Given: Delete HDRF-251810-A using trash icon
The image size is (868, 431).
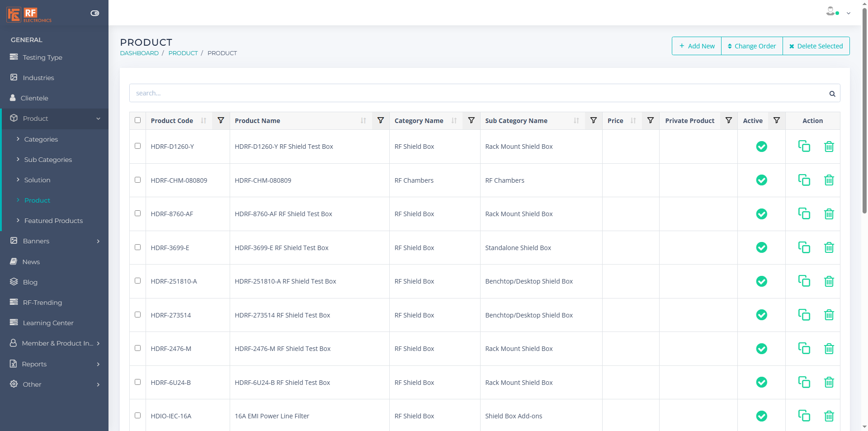Looking at the screenshot, I should pos(829,281).
